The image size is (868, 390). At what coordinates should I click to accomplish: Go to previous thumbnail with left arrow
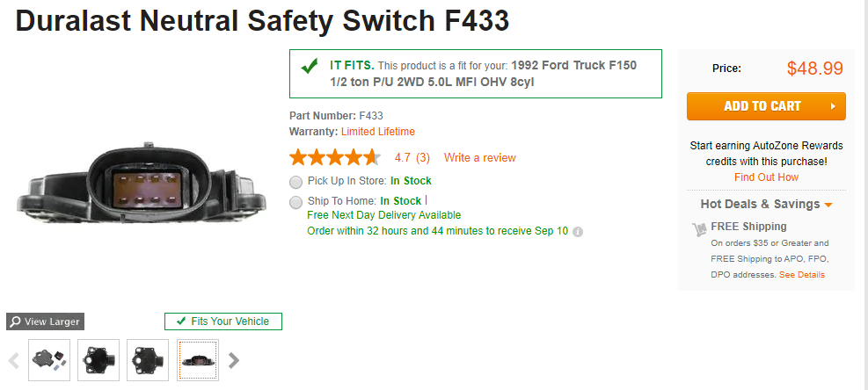14,360
